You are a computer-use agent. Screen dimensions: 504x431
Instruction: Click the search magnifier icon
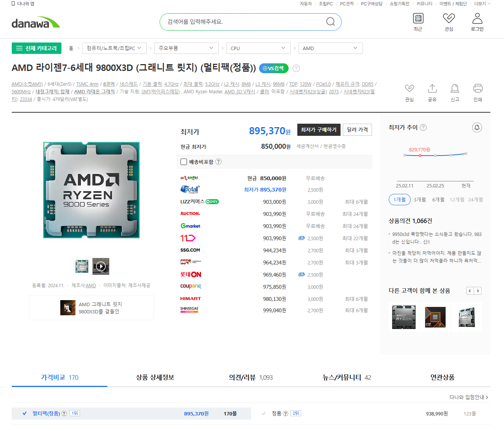pos(331,22)
